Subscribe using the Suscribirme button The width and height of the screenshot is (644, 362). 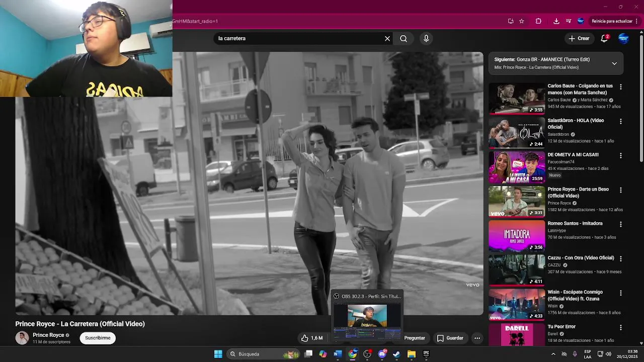pos(98,338)
